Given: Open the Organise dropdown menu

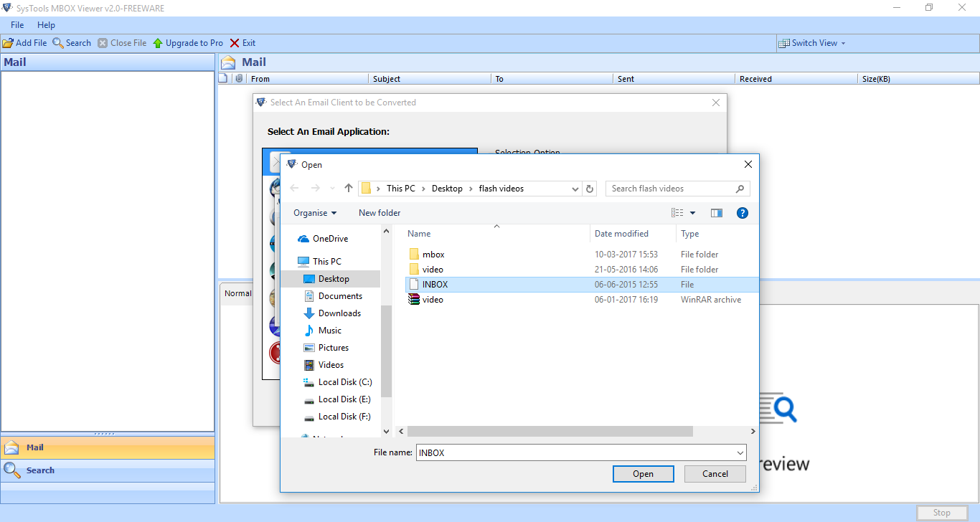Looking at the screenshot, I should (x=315, y=212).
